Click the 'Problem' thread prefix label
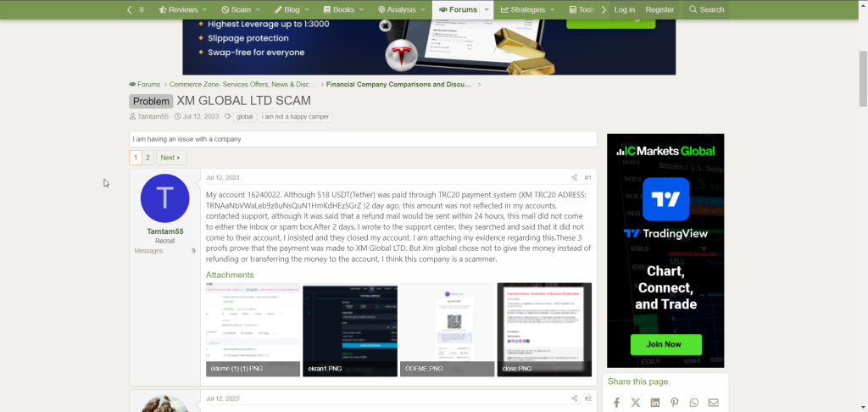The image size is (868, 412). (151, 102)
